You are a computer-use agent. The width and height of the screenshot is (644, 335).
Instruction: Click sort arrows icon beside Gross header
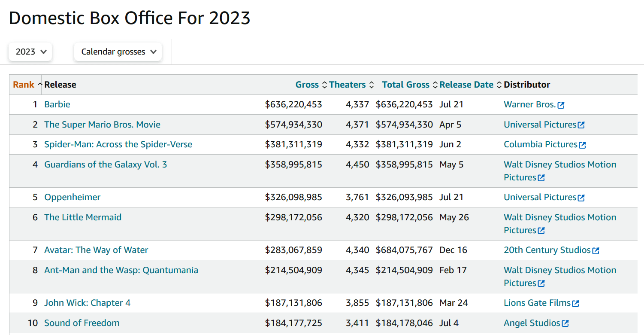click(x=324, y=85)
